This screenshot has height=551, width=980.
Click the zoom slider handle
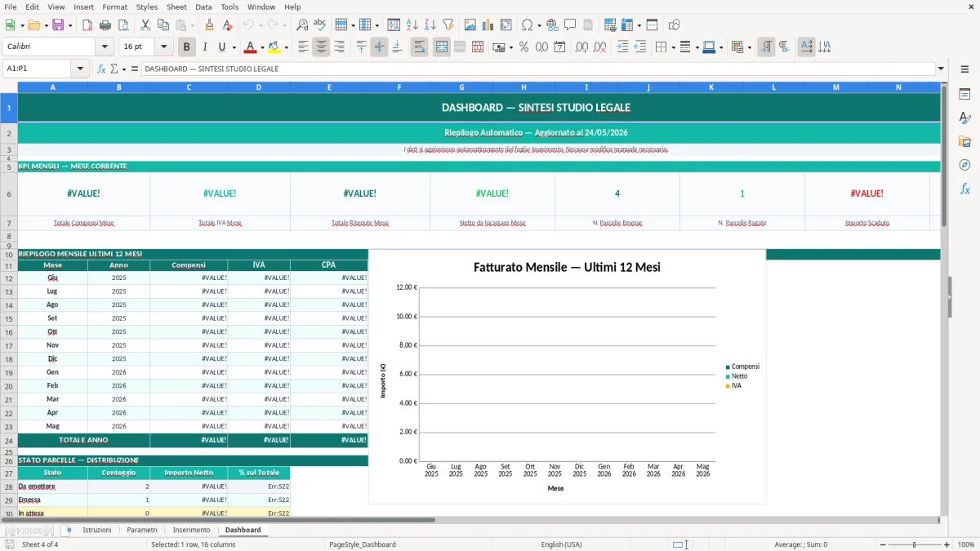[914, 544]
